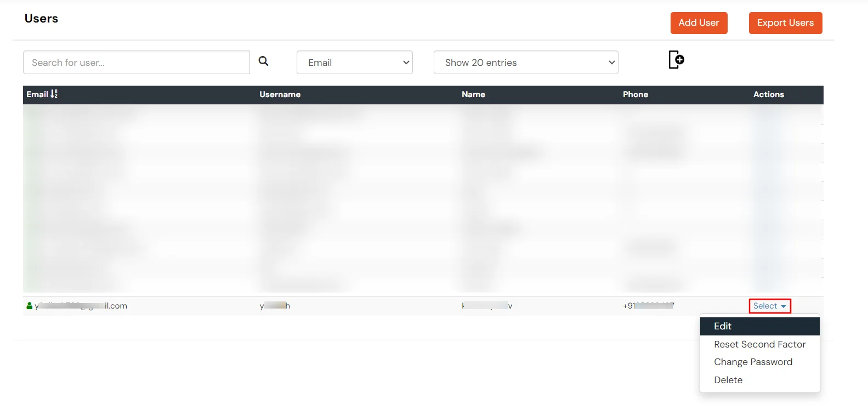Viewport: 868px width, 409px height.
Task: Click the Phone column header
Action: [635, 94]
